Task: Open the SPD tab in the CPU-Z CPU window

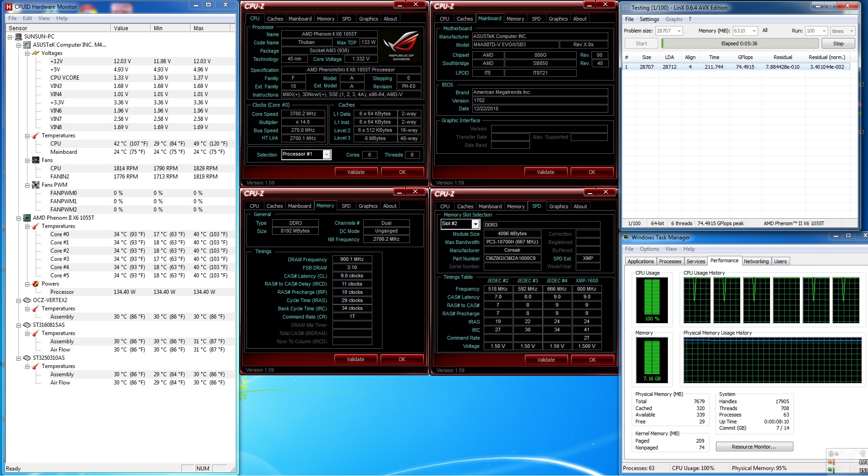Action: [347, 19]
